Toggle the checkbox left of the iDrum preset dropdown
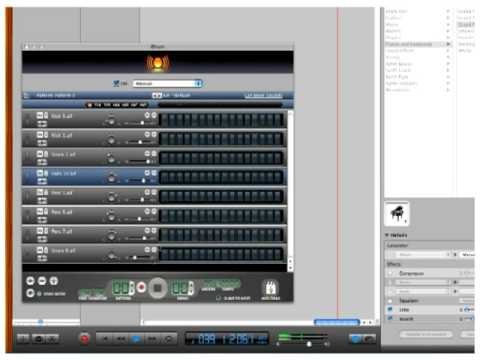This screenshot has height=360, width=480. [116, 83]
